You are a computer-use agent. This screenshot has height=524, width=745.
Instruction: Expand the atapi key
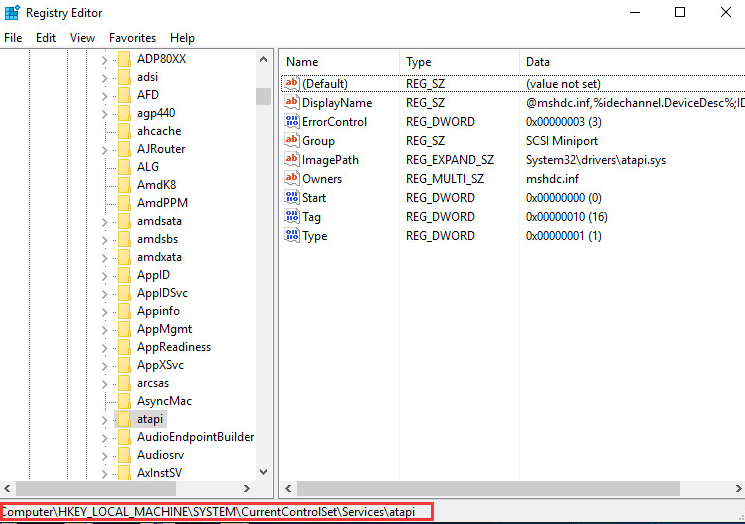click(105, 420)
